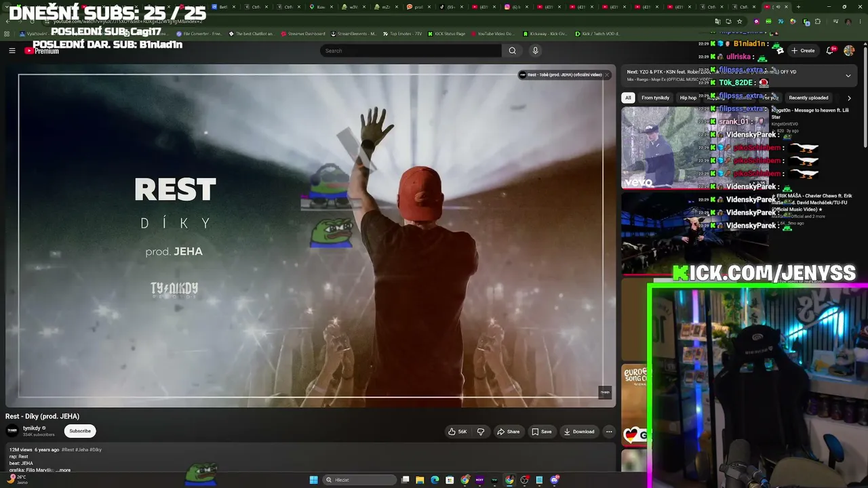The width and height of the screenshot is (868, 488).
Task: Open the Windows Start menu
Action: tap(313, 480)
